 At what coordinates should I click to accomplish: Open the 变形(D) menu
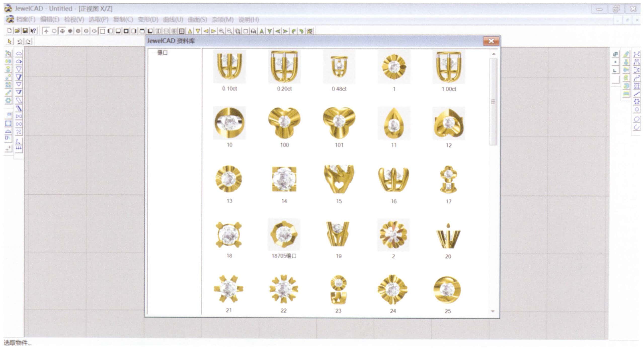[x=148, y=19]
